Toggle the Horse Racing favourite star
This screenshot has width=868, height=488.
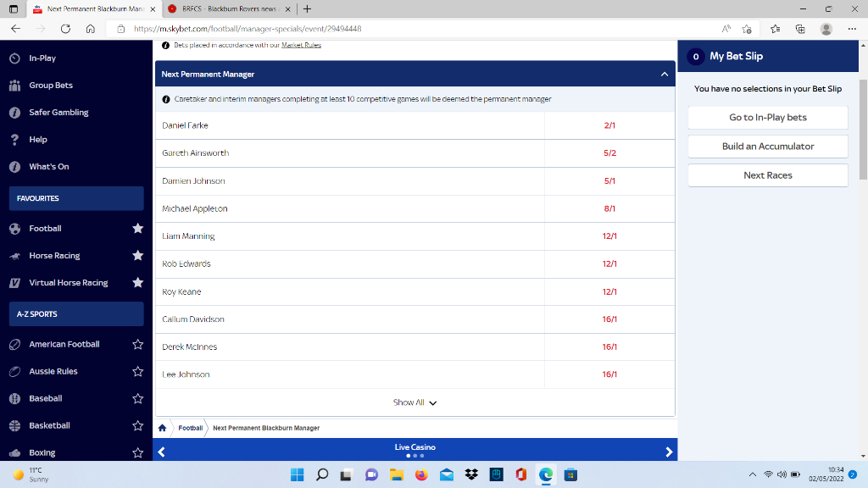pos(138,256)
